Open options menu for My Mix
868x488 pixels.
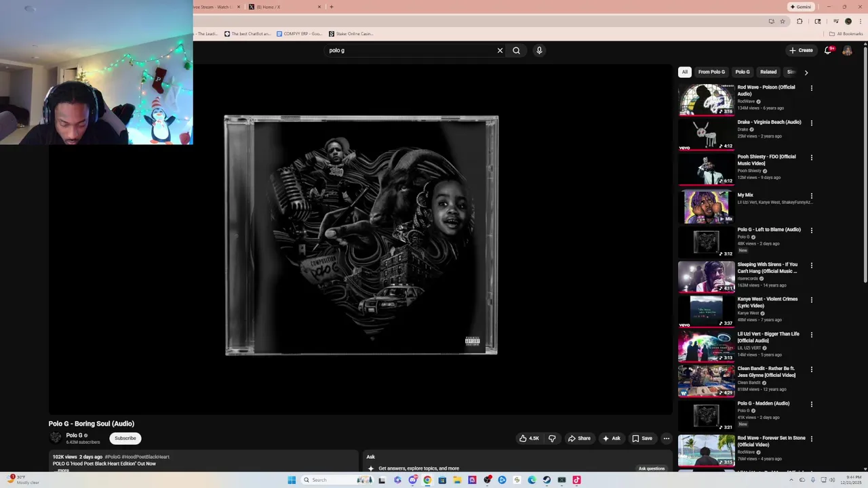tap(811, 196)
